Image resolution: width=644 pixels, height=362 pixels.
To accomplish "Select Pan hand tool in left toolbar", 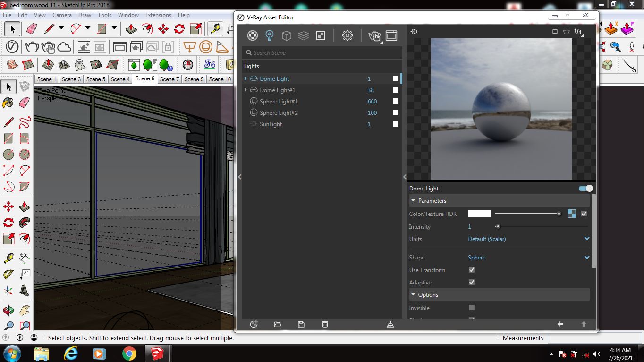I will [25, 310].
